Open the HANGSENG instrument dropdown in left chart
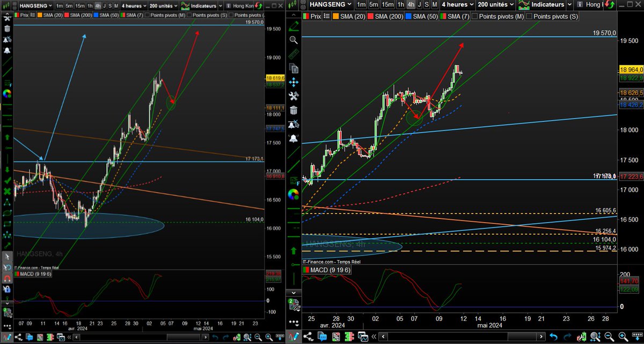Image resolution: width=644 pixels, height=344 pixels. [36, 5]
